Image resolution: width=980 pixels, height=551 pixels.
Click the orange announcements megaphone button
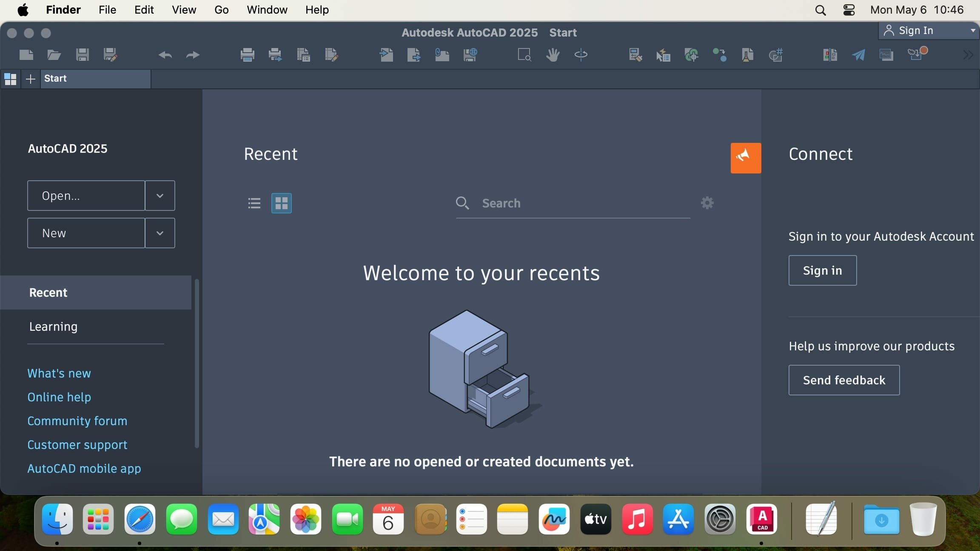pos(746,158)
